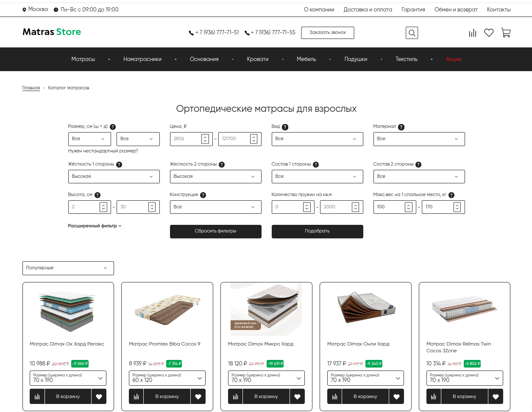Click the Matras Store logo
This screenshot has height=412, width=532.
(52, 32)
